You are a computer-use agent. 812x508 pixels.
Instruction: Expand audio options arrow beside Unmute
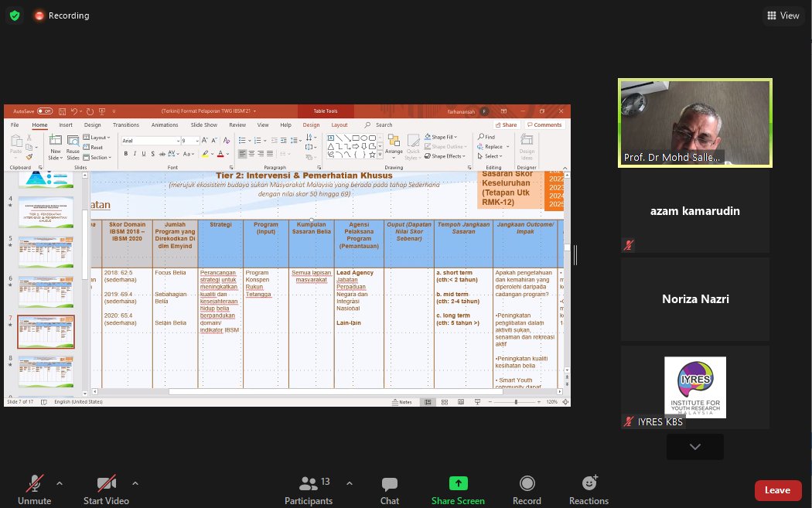point(60,483)
